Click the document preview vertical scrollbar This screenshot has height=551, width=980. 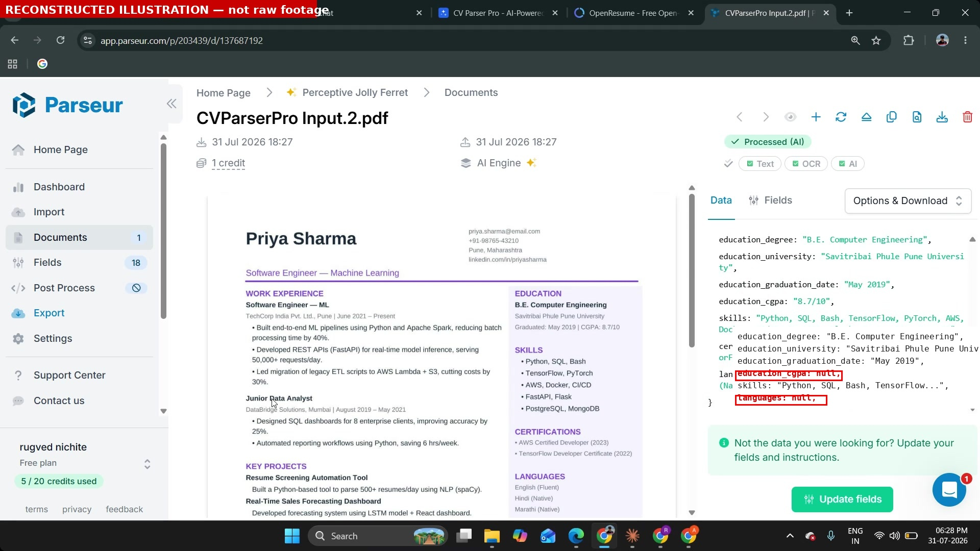[692, 270]
